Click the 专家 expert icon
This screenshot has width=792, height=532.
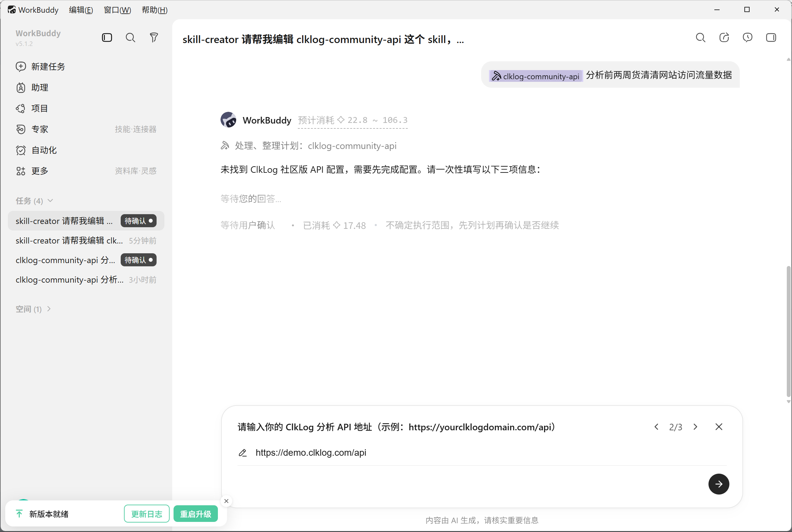click(21, 129)
